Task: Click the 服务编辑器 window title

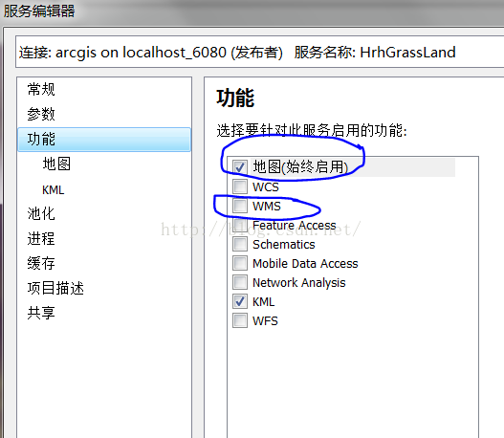Action: [x=39, y=11]
